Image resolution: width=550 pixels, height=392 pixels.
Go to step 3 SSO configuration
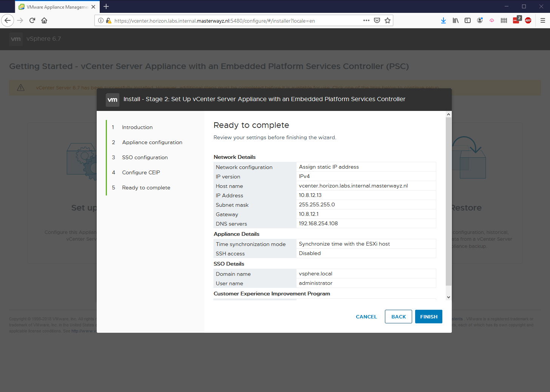coord(145,157)
